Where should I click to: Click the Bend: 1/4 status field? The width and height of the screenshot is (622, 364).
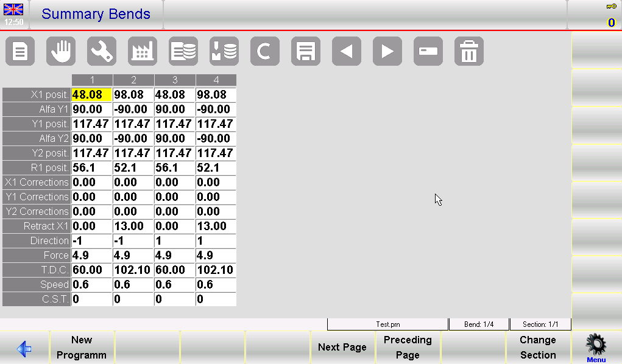[x=479, y=324]
